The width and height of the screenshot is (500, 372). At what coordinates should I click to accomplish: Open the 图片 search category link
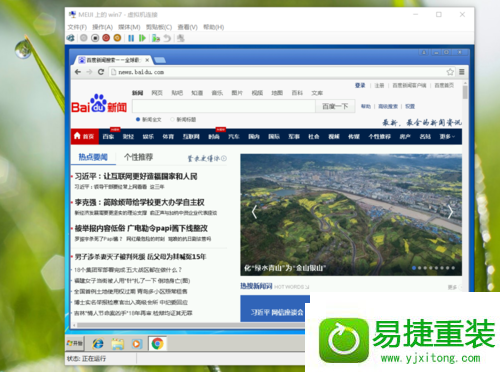pyautogui.click(x=237, y=93)
